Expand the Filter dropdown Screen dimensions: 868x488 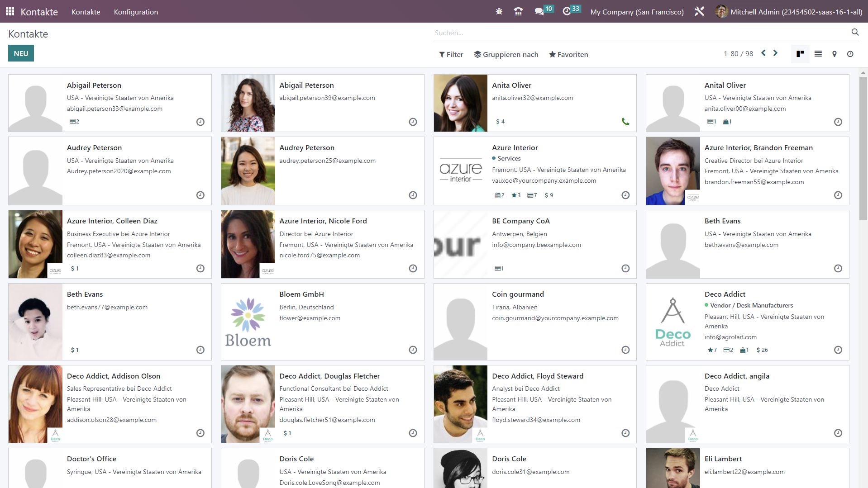pyautogui.click(x=451, y=54)
